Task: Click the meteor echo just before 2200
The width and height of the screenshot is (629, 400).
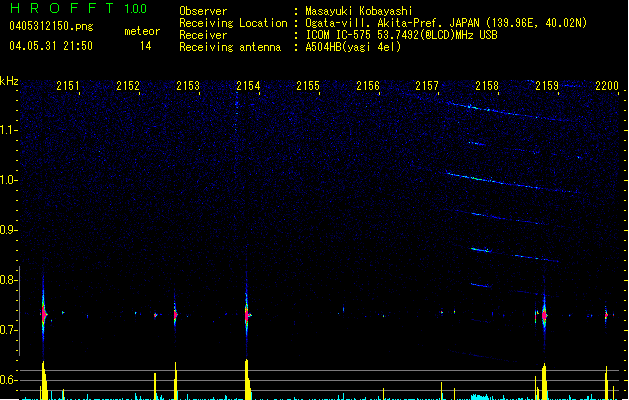Action: 606,315
